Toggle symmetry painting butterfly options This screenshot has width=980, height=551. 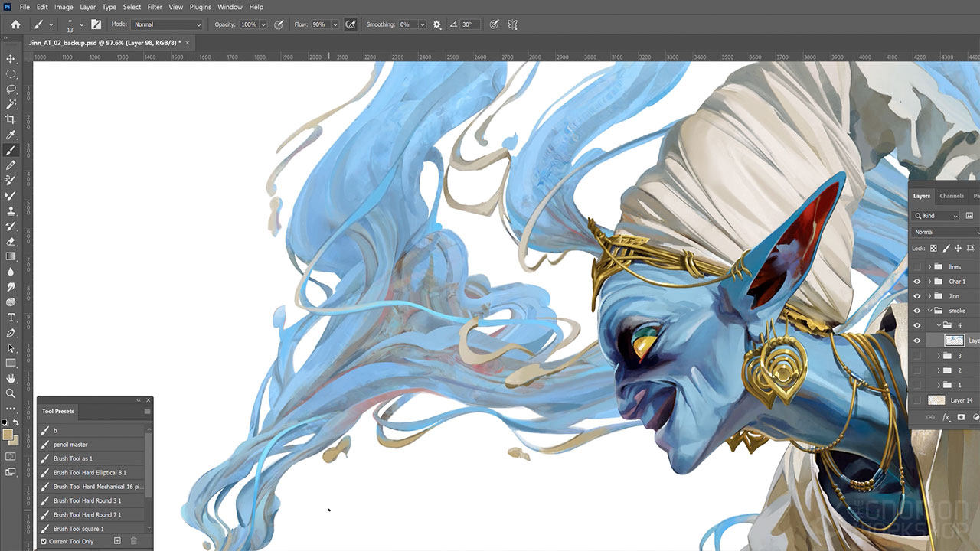point(512,24)
